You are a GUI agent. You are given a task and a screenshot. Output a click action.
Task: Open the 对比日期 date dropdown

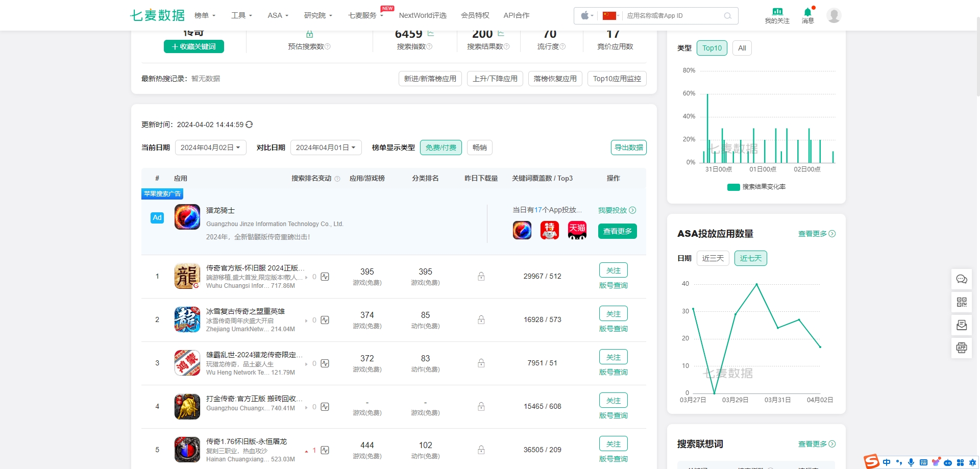click(326, 147)
